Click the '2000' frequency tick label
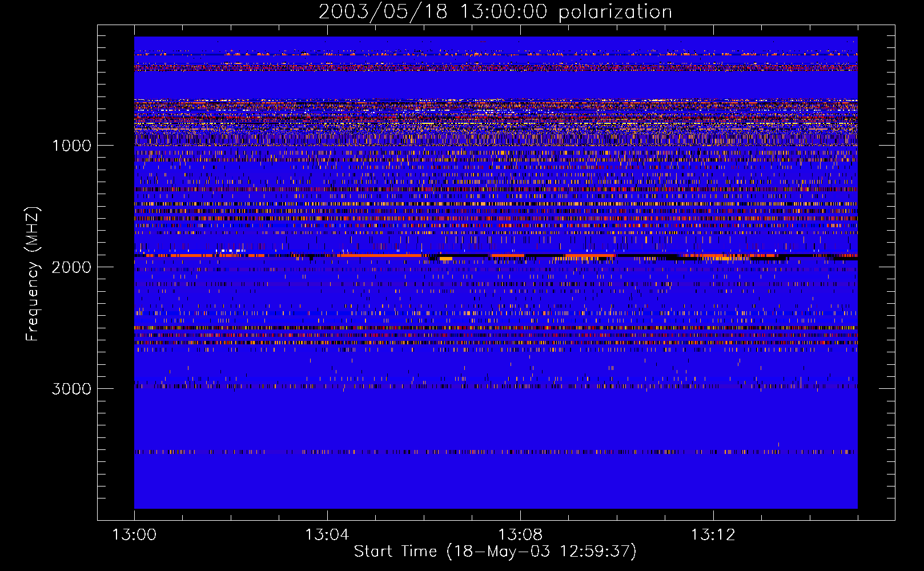The height and width of the screenshot is (571, 924). pos(71,267)
